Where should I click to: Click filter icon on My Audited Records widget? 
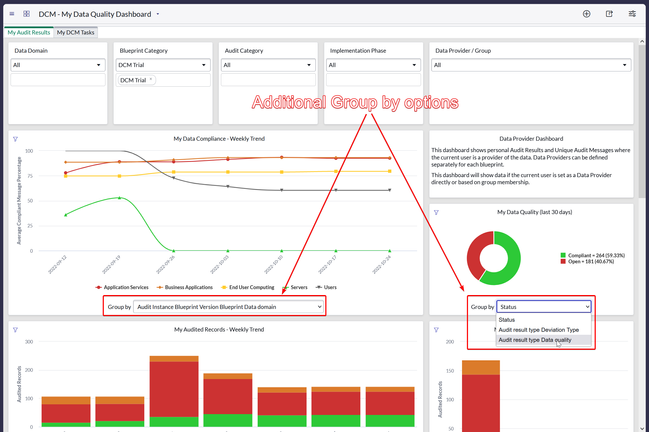[x=15, y=330]
